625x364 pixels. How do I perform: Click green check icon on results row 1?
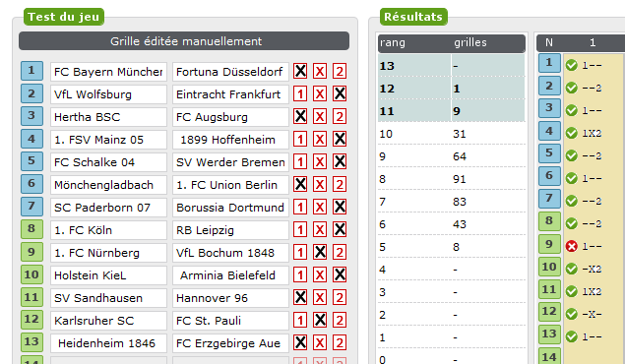[571, 65]
